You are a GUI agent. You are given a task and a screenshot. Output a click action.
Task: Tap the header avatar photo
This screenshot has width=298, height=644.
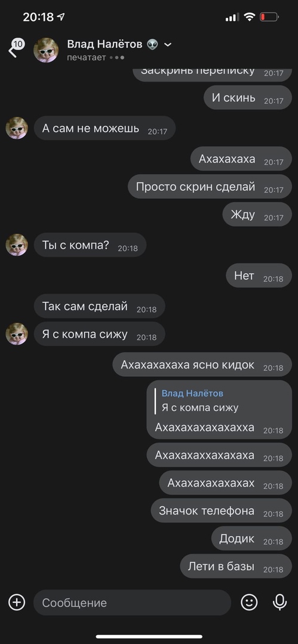click(x=46, y=49)
